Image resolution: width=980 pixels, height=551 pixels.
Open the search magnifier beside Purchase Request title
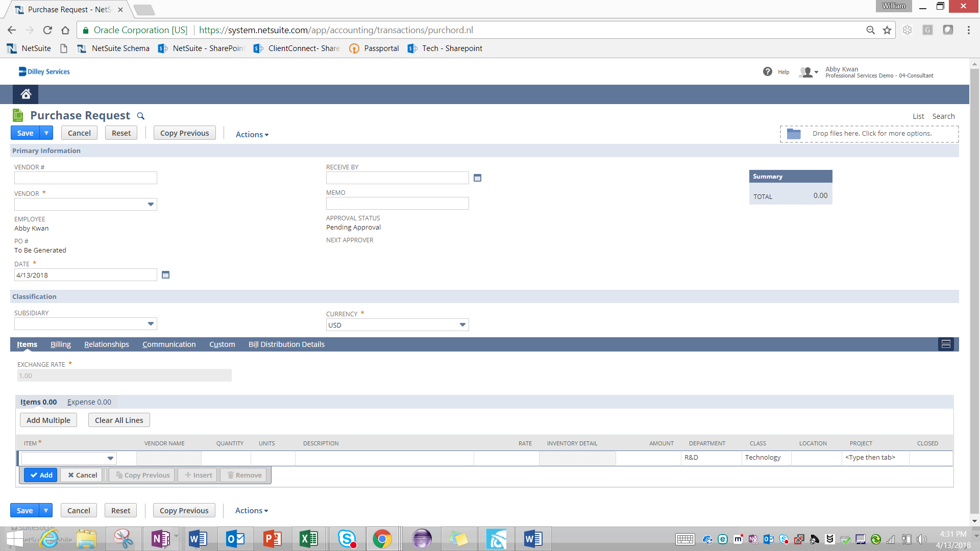[x=141, y=116]
